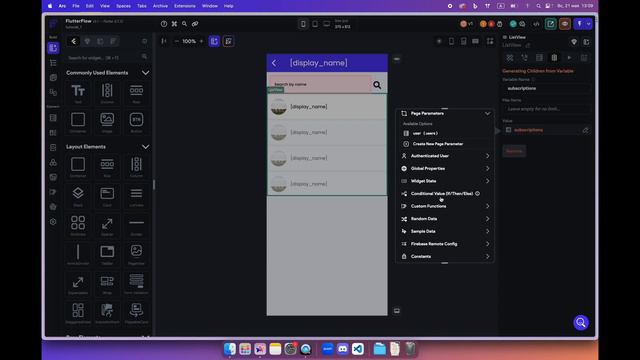Screen dimensions: 640x360
Task: Tap the back arrow in preview app bar
Action: [x=274, y=63]
